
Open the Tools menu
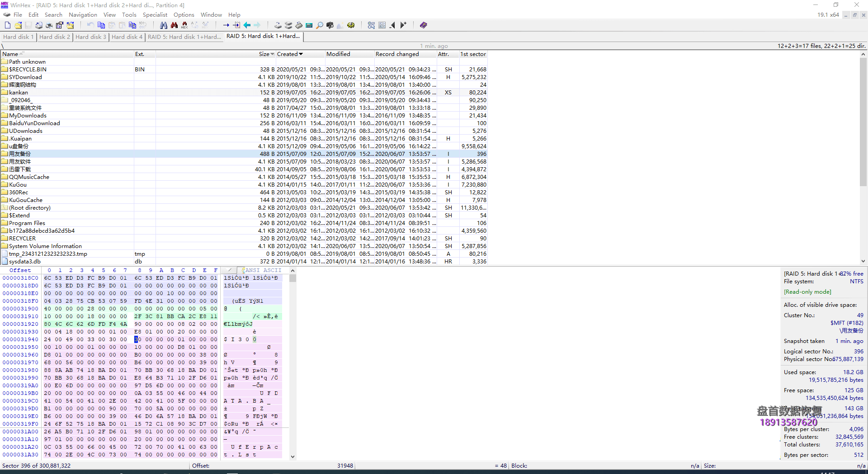click(x=129, y=15)
